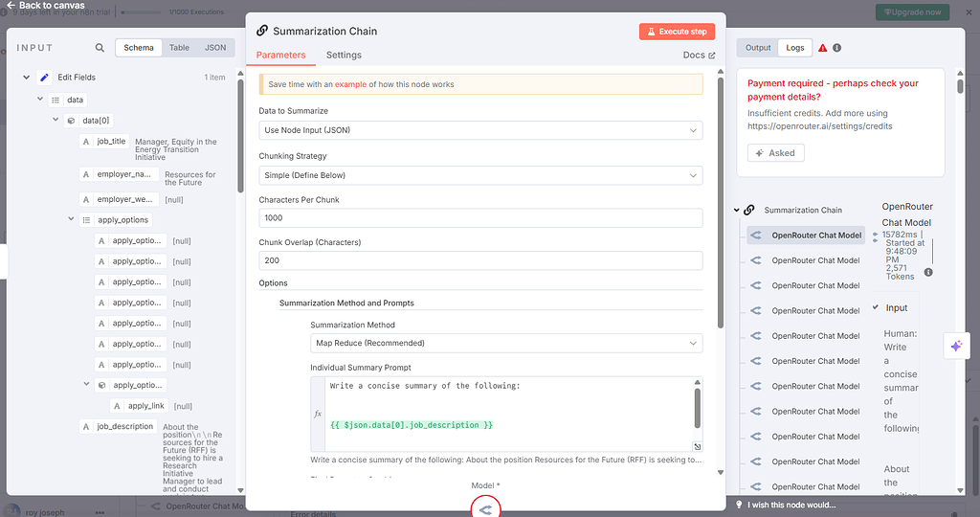Switch to the Logs tab
980x517 pixels.
[795, 48]
